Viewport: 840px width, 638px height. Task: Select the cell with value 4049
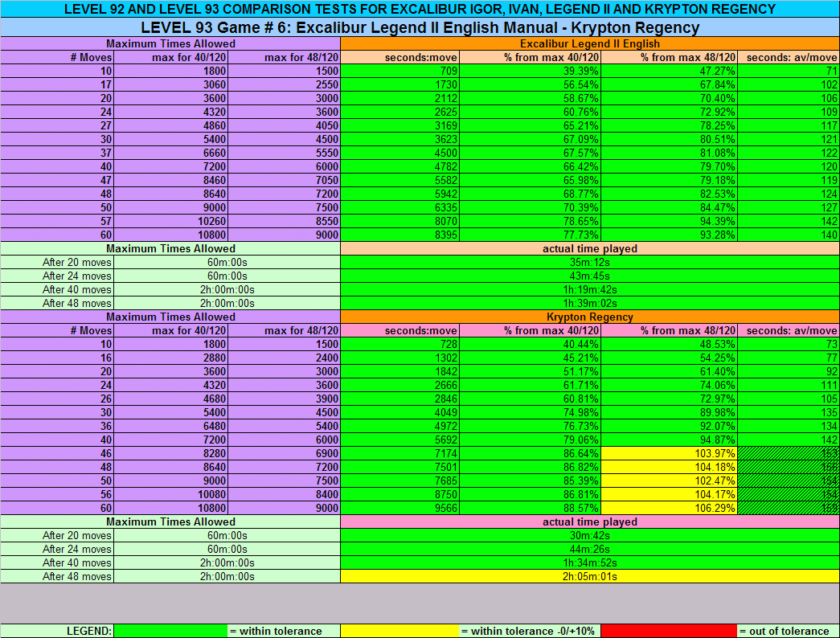coord(400,412)
